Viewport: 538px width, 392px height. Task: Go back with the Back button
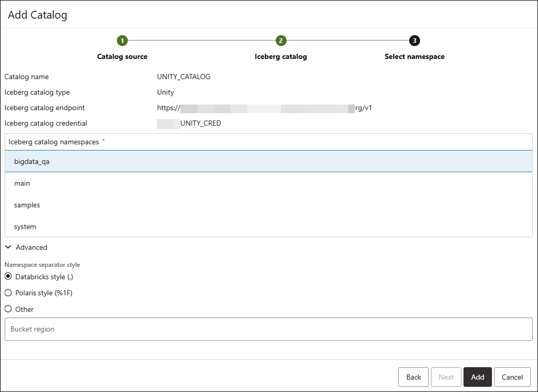pos(413,377)
